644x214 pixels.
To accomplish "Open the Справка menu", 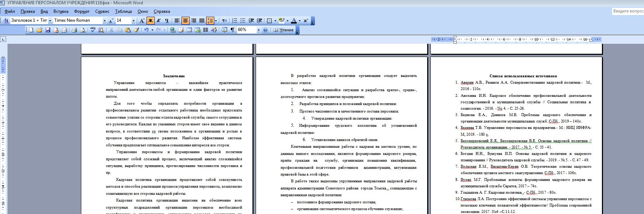I will (162, 11).
